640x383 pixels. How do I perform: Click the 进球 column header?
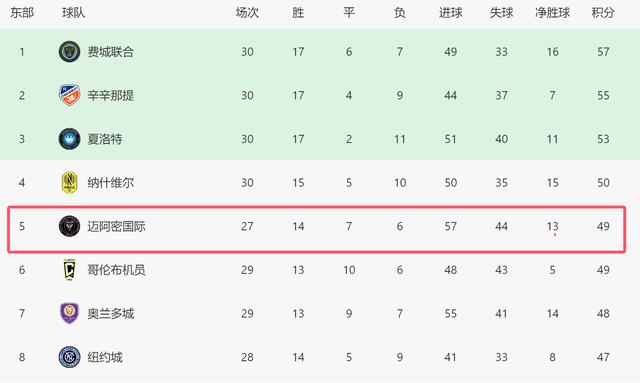click(x=451, y=13)
